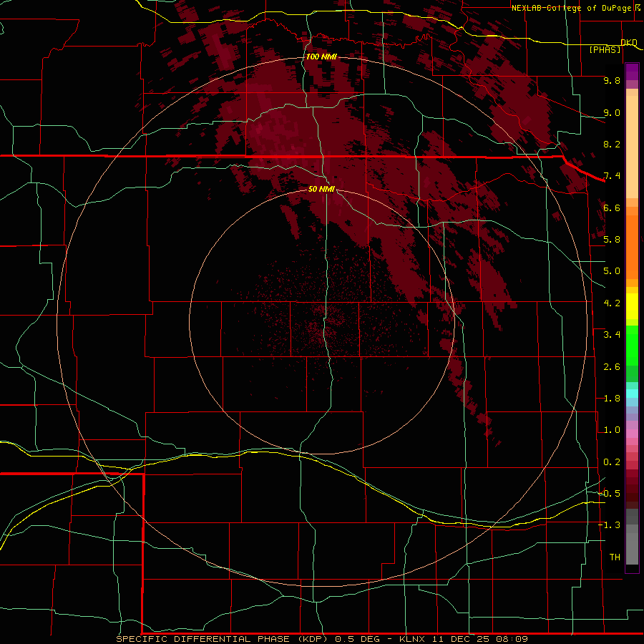Click the [PHAS] legend label
This screenshot has height=644, width=644.
tap(605, 49)
